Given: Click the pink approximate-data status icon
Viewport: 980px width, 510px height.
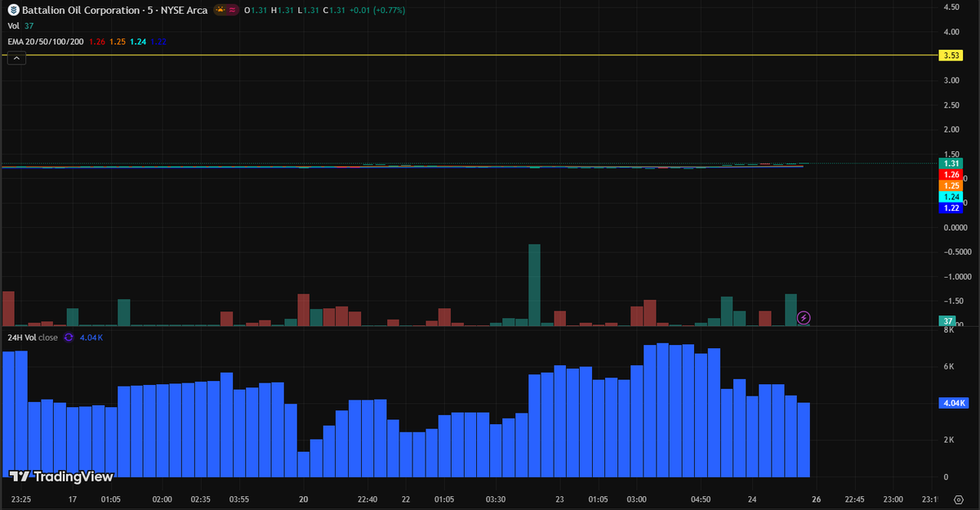Looking at the screenshot, I should pos(234,10).
